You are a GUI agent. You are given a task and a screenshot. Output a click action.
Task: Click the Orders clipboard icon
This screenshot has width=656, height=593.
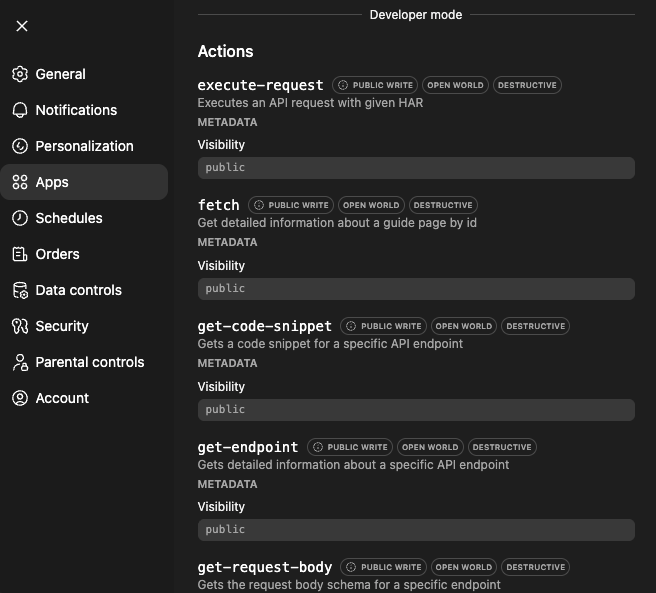(20, 254)
